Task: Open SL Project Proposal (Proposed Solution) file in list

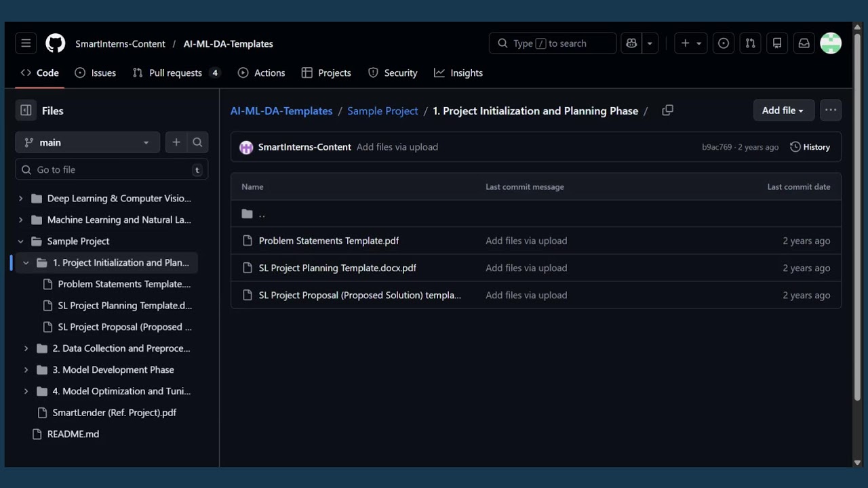Action: 360,295
